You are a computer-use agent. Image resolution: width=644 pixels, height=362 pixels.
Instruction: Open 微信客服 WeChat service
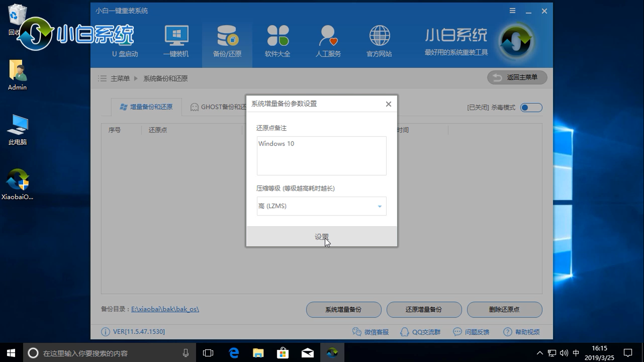pos(370,332)
